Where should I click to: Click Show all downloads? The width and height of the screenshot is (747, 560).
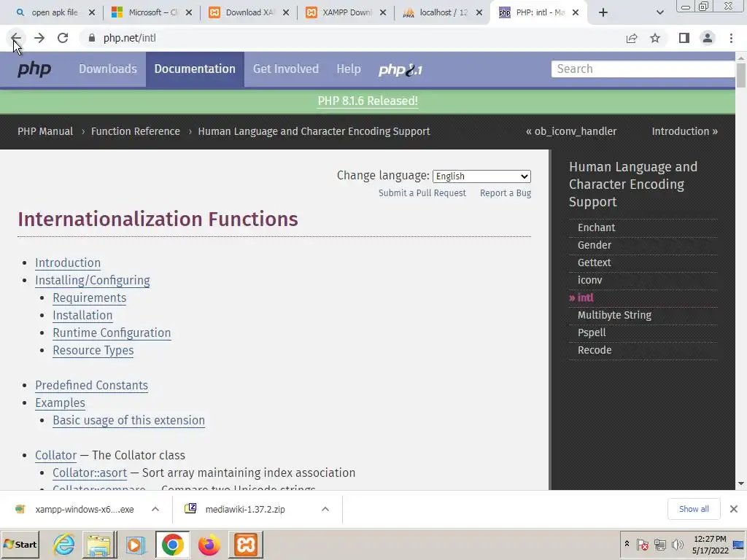pyautogui.click(x=694, y=509)
